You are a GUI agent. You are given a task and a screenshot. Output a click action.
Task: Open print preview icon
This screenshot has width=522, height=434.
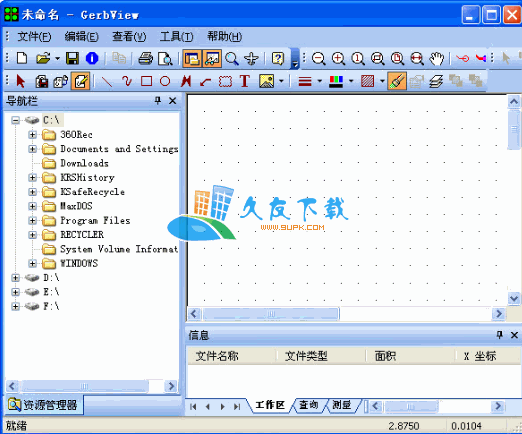[x=165, y=59]
